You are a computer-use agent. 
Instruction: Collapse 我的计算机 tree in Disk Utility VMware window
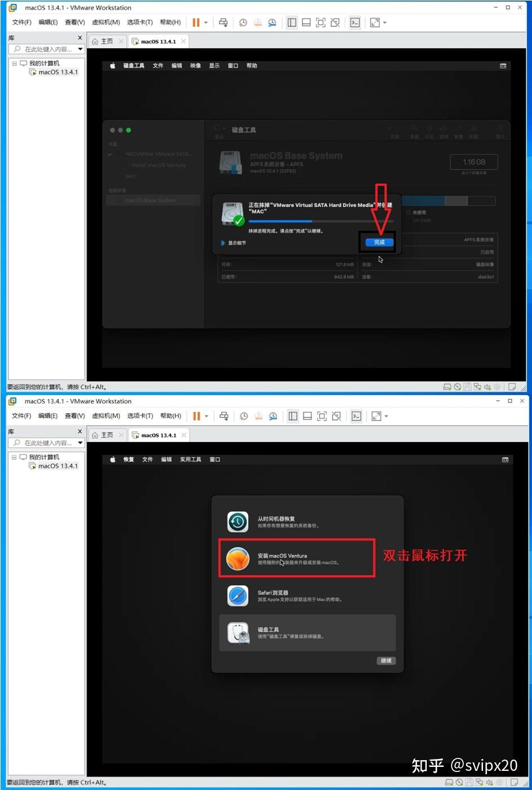pos(14,63)
